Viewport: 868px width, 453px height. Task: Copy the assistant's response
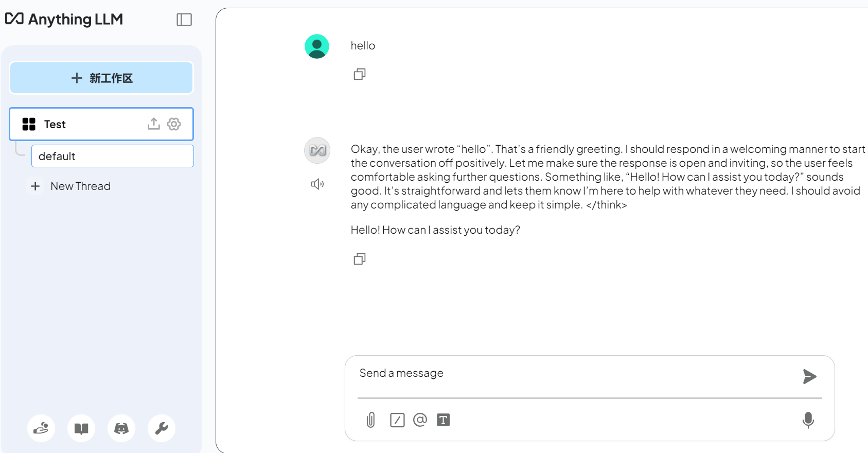pyautogui.click(x=360, y=259)
